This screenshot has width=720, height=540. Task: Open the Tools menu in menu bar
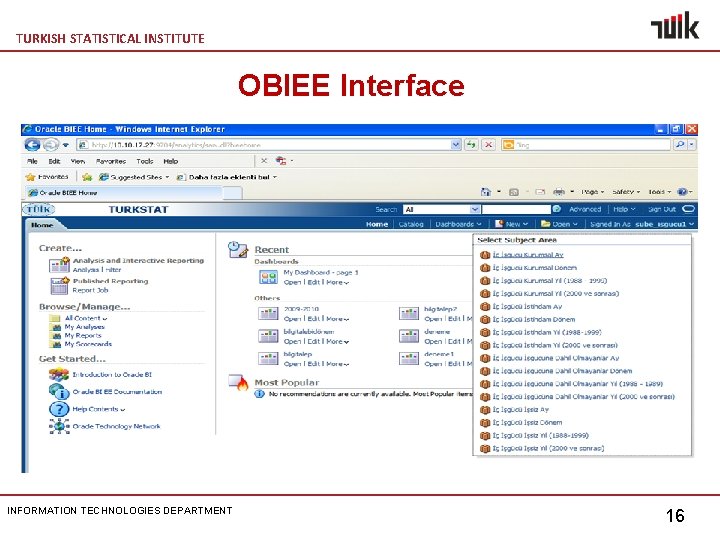(145, 161)
